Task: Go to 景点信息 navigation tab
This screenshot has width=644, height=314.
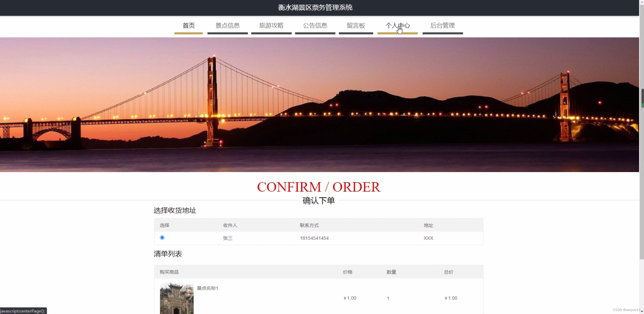Action: click(x=227, y=25)
